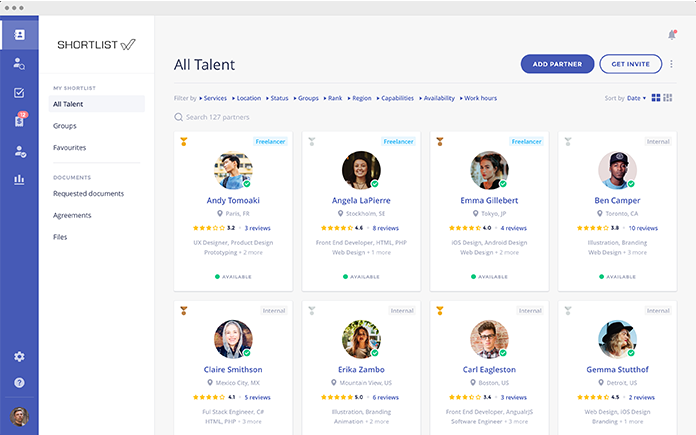Click the Get Invite button
Image resolution: width=696 pixels, height=435 pixels.
pos(630,64)
